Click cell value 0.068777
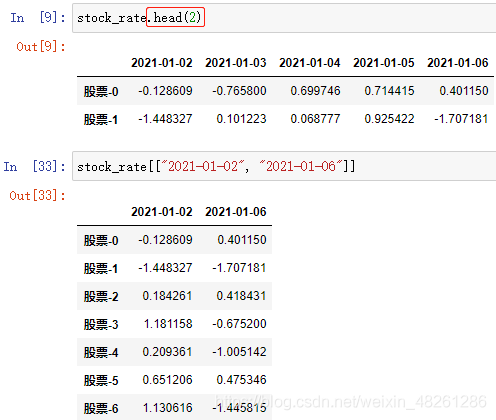The width and height of the screenshot is (496, 420). coord(315,119)
